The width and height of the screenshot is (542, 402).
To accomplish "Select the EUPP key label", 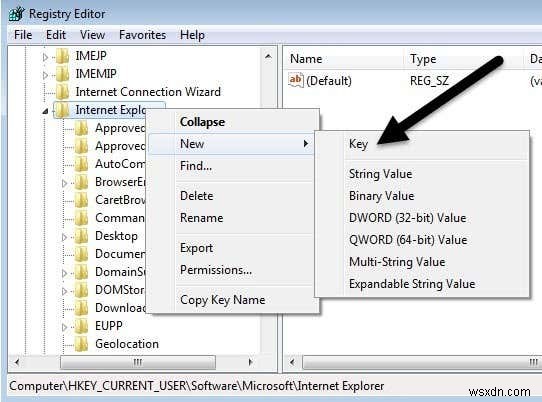I will (x=109, y=326).
